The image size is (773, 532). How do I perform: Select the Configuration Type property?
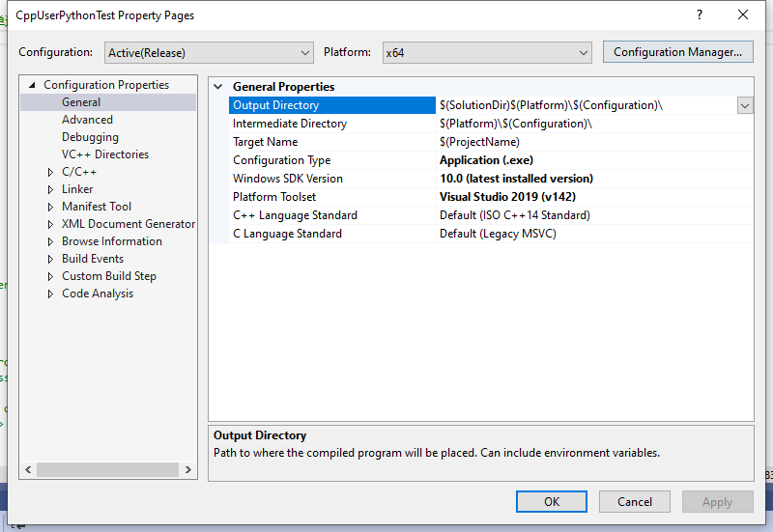tap(281, 160)
